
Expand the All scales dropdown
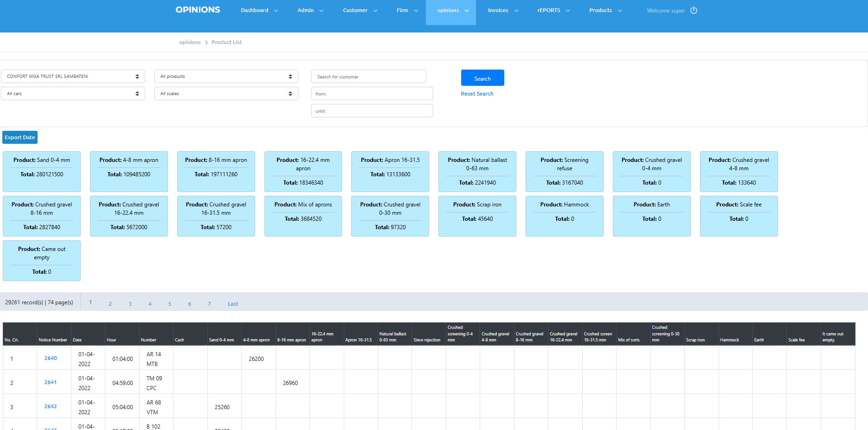point(226,94)
